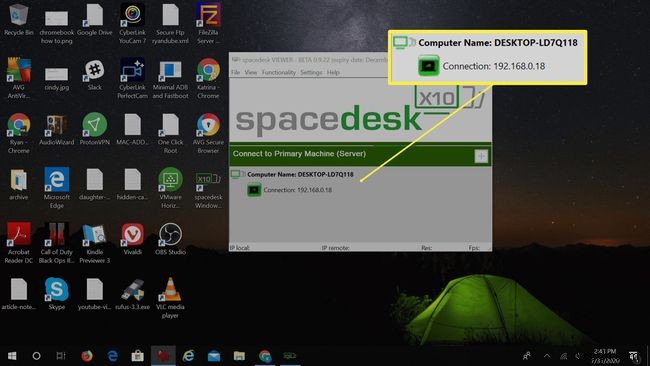Launch the Vivaldi browser shortcut
Screen dimensions: 650x366
[x=132, y=239]
